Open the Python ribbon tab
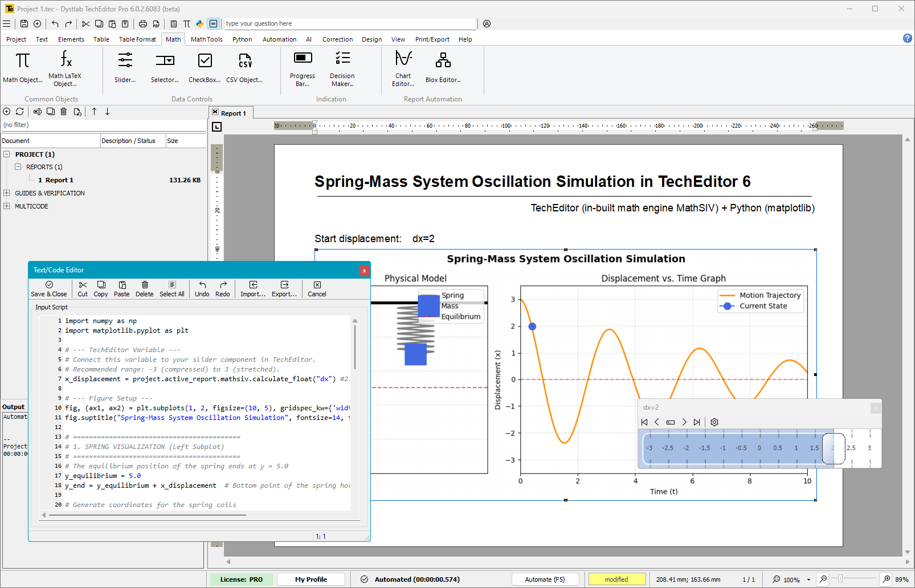 point(242,39)
